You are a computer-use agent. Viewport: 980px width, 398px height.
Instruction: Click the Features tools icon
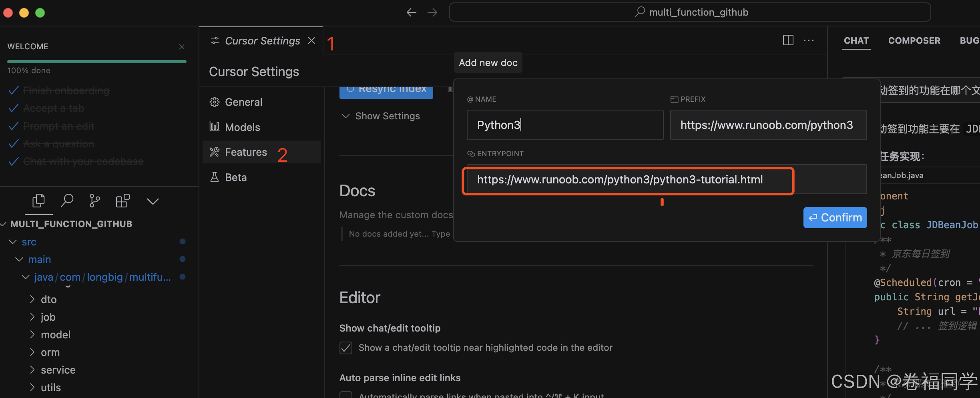215,152
